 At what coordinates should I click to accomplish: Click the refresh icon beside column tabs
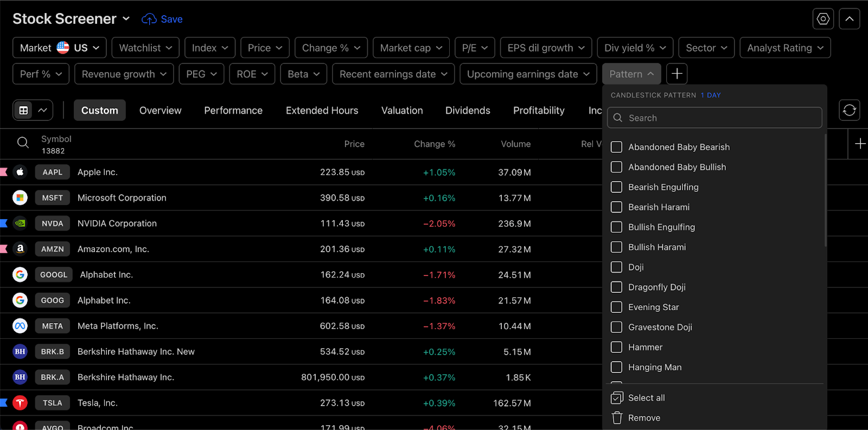tap(850, 110)
